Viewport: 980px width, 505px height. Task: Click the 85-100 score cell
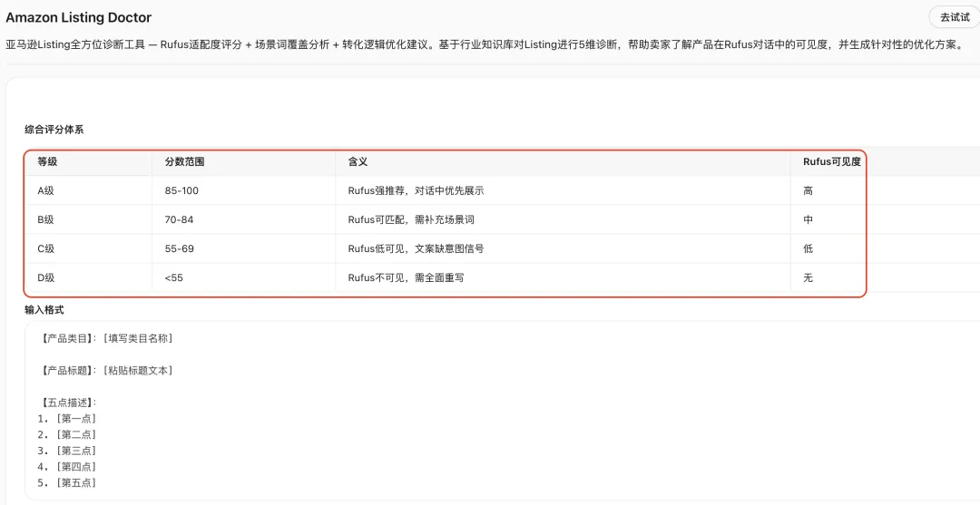[x=181, y=190]
